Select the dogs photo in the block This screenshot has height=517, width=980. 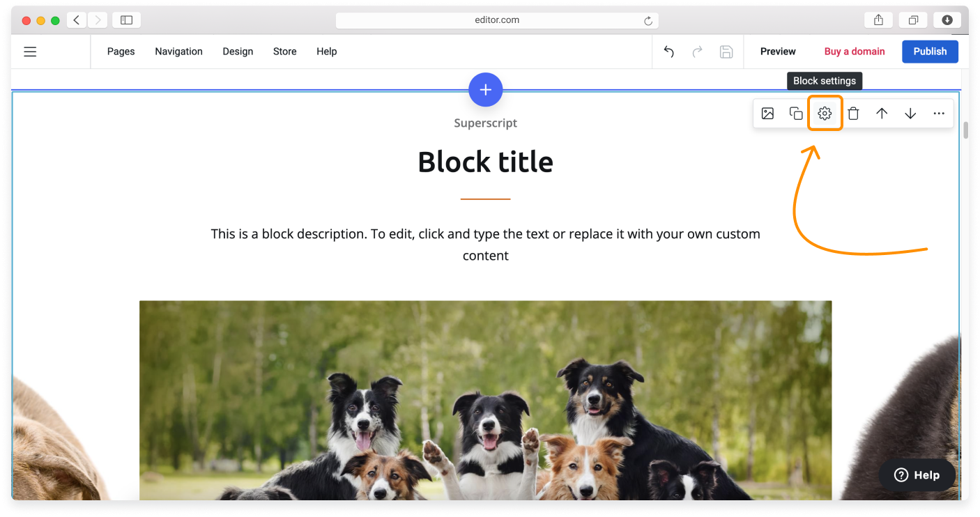click(486, 400)
